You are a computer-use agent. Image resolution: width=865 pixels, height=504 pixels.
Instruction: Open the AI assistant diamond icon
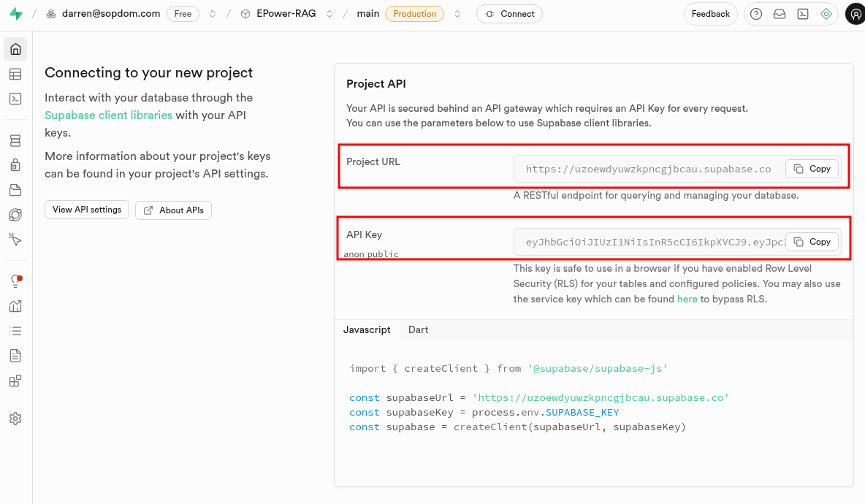826,14
